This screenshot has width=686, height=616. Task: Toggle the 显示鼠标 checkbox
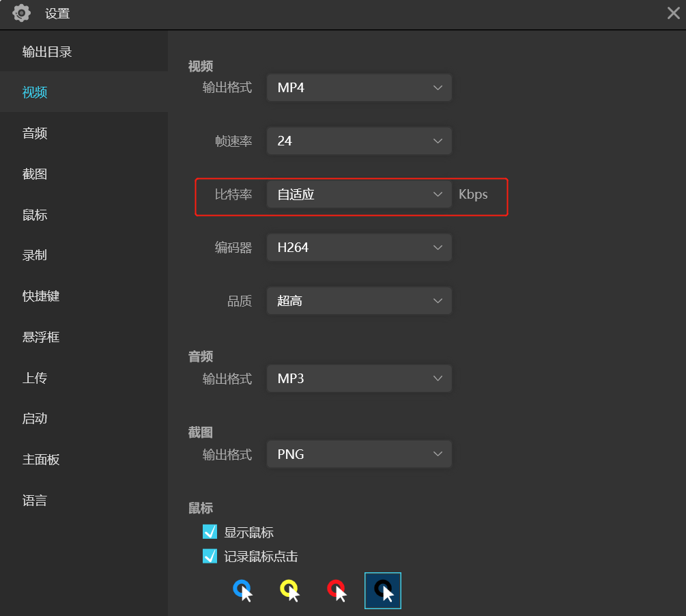coord(210,532)
